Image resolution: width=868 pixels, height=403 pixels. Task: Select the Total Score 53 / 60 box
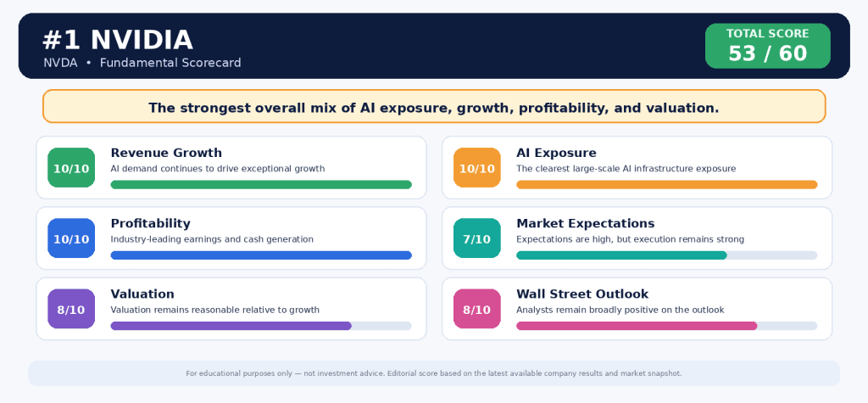[x=768, y=46]
